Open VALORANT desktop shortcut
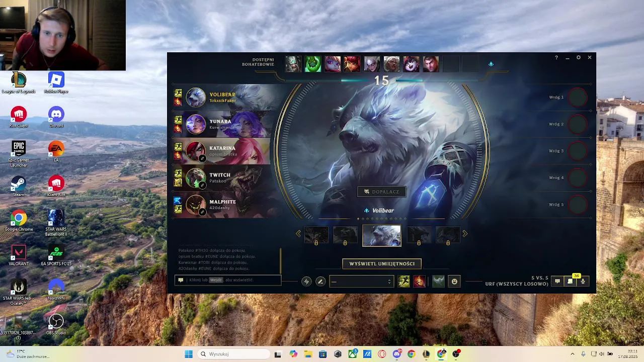The width and height of the screenshot is (644, 362). coord(19,255)
